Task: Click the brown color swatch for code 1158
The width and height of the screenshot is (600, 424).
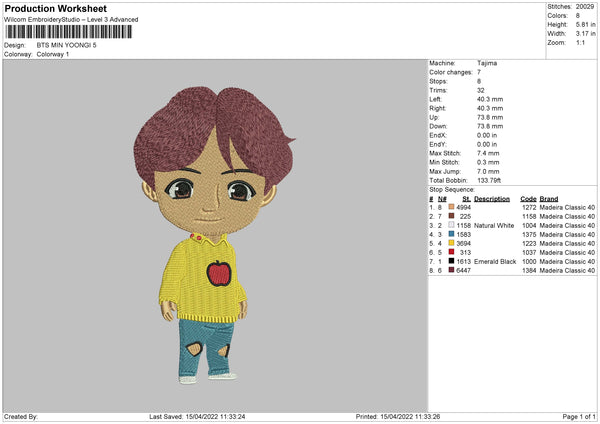Action: 451,216
